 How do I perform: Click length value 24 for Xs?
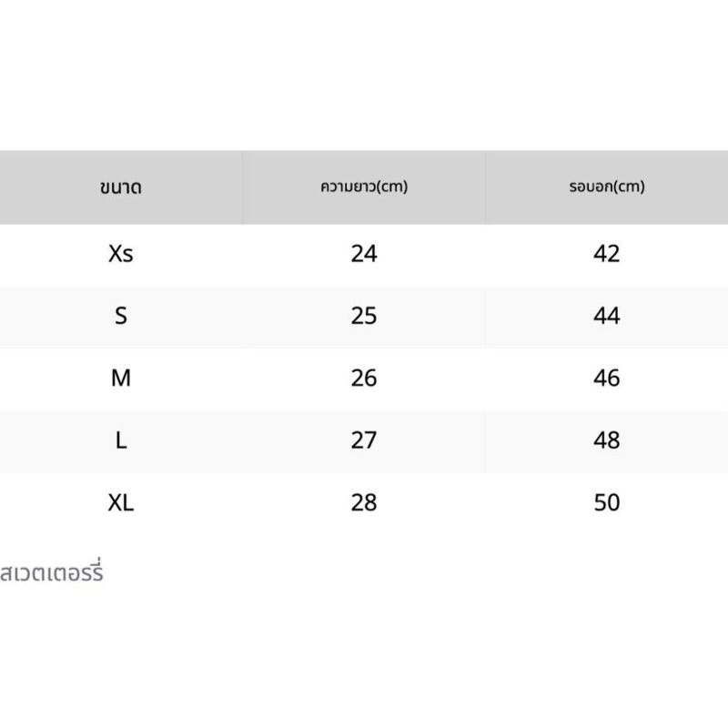(364, 254)
